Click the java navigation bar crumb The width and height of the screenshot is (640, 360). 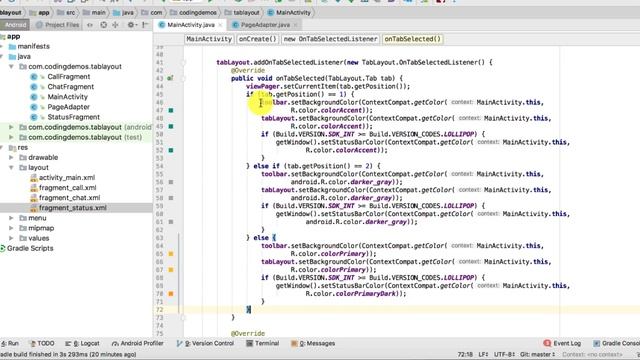pos(124,13)
